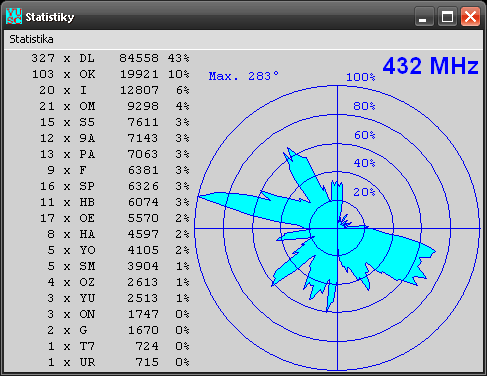487x376 pixels.
Task: Click the Statistiky window title text
Action: tap(50, 17)
